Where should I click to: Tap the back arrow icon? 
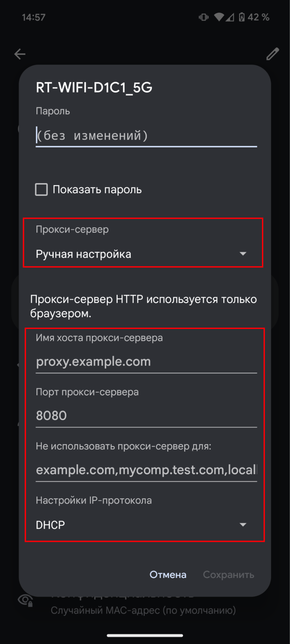pos(20,54)
